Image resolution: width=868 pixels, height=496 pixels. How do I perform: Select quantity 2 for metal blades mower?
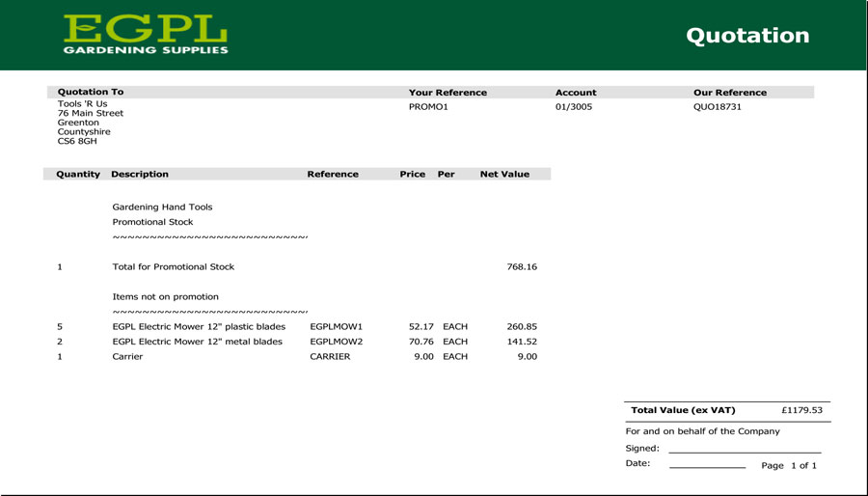[60, 342]
